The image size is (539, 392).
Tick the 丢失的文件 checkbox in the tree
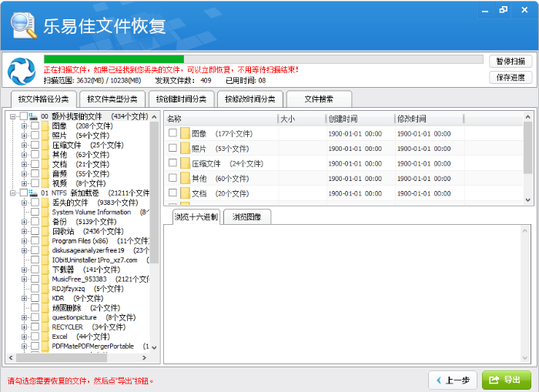click(35, 203)
